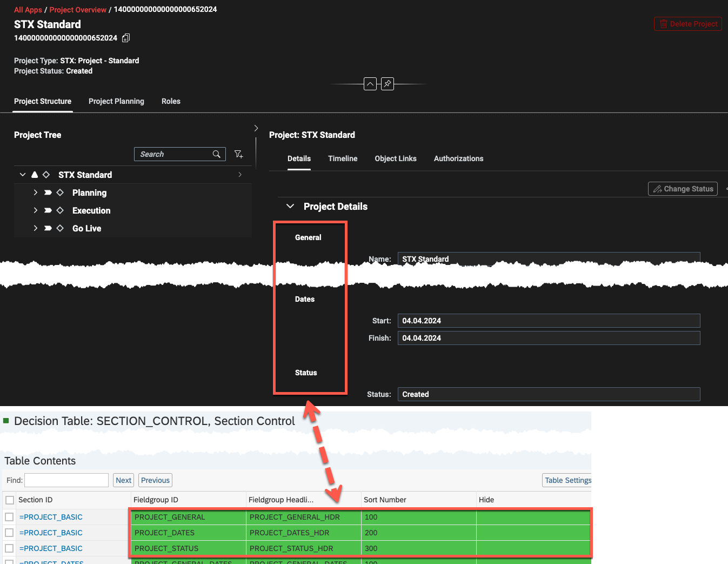
Task: Click the Find input field
Action: click(66, 480)
